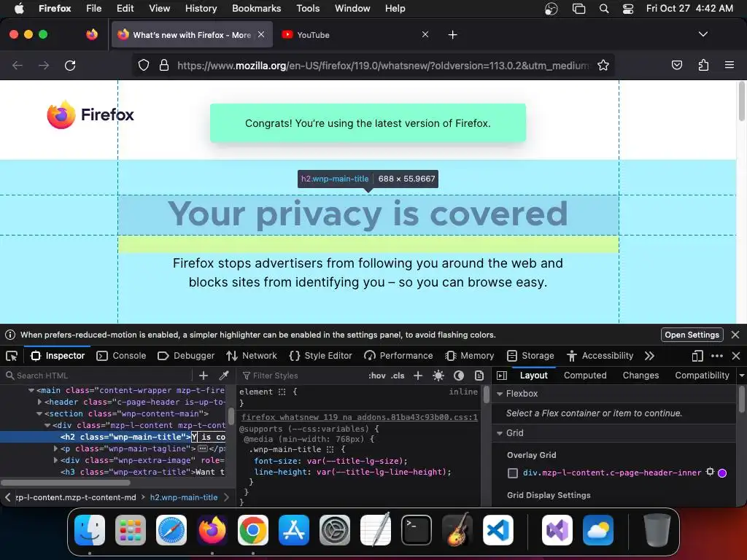Select the Computed sidebar tab
Screen dimensions: 747x560
point(585,376)
